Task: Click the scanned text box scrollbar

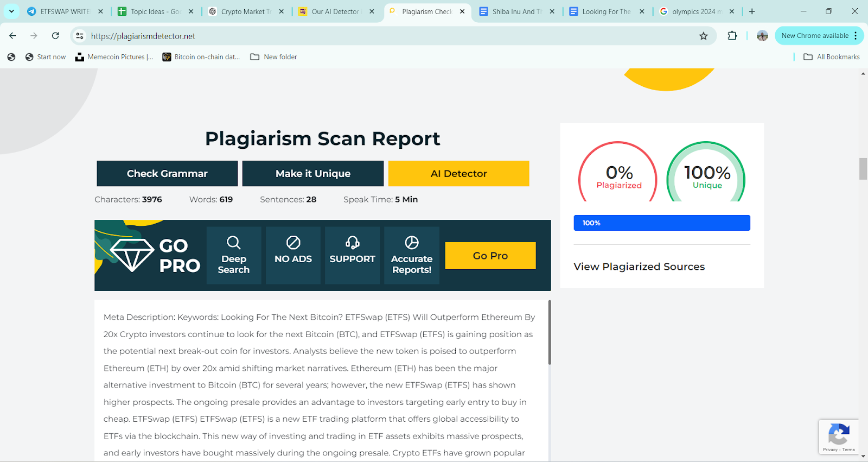Action: coord(550,332)
